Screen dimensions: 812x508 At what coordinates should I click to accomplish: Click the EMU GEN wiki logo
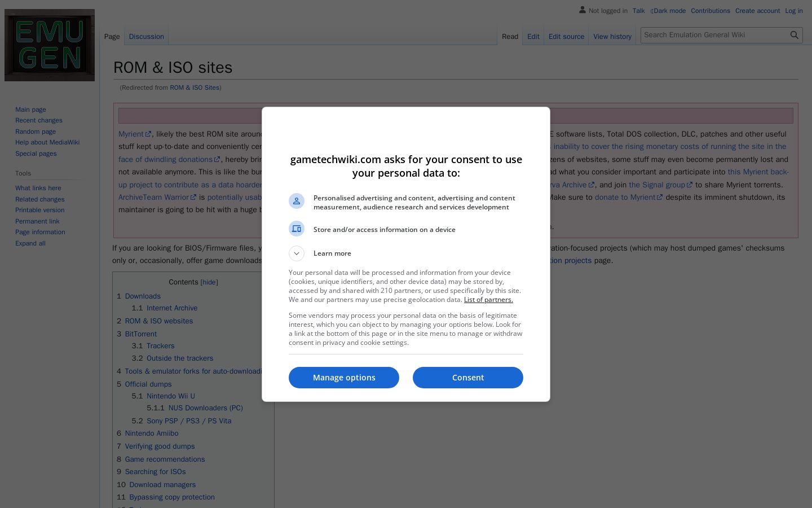click(x=50, y=45)
